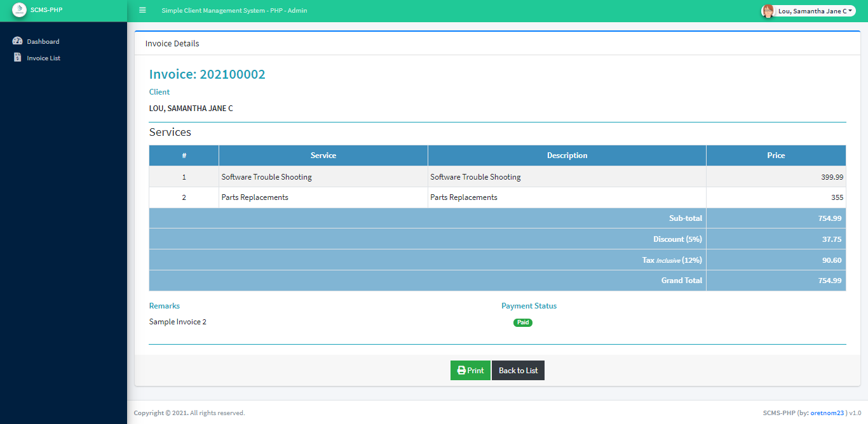This screenshot has width=868, height=424.
Task: Click the Invoice List file icon
Action: coord(18,58)
